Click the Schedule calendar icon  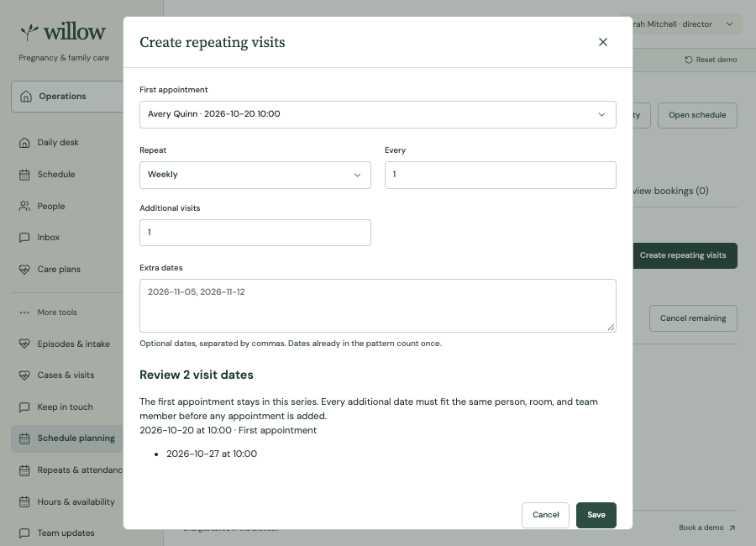pyautogui.click(x=24, y=175)
